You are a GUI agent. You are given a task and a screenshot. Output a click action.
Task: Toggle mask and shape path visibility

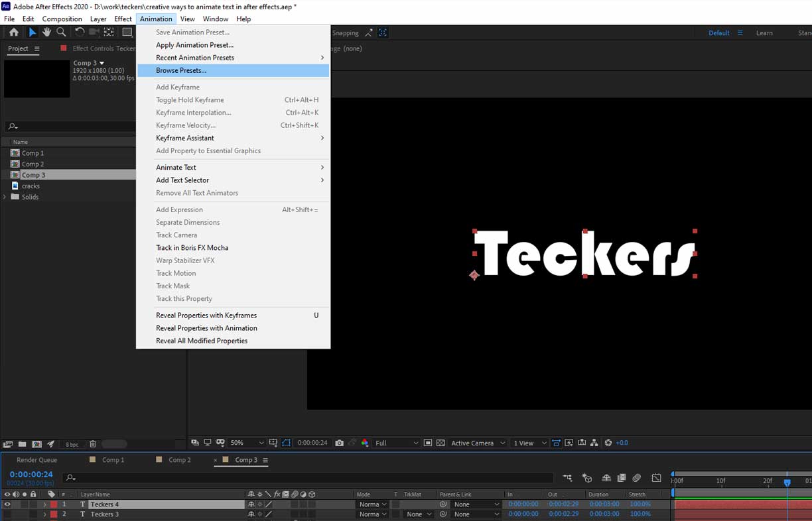(x=286, y=443)
